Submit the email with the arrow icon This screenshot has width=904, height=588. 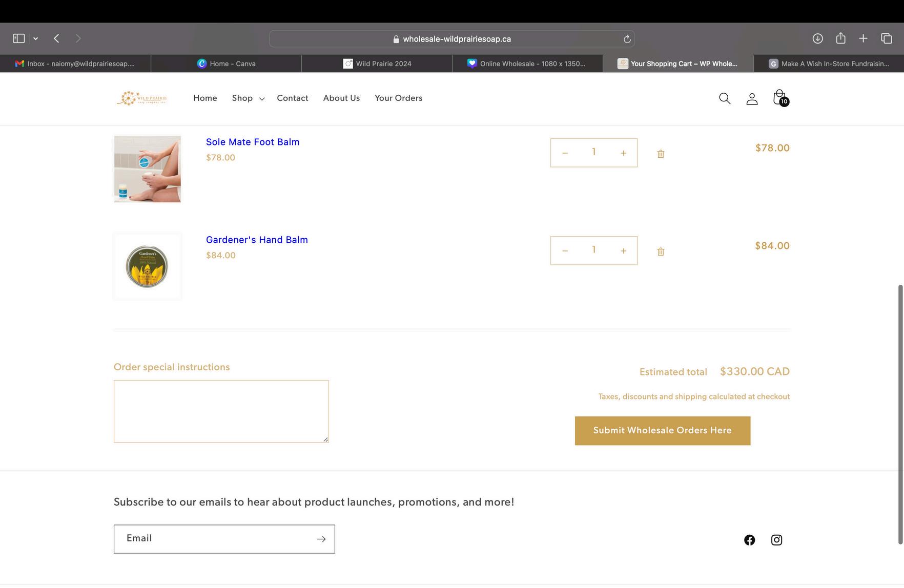click(x=321, y=539)
